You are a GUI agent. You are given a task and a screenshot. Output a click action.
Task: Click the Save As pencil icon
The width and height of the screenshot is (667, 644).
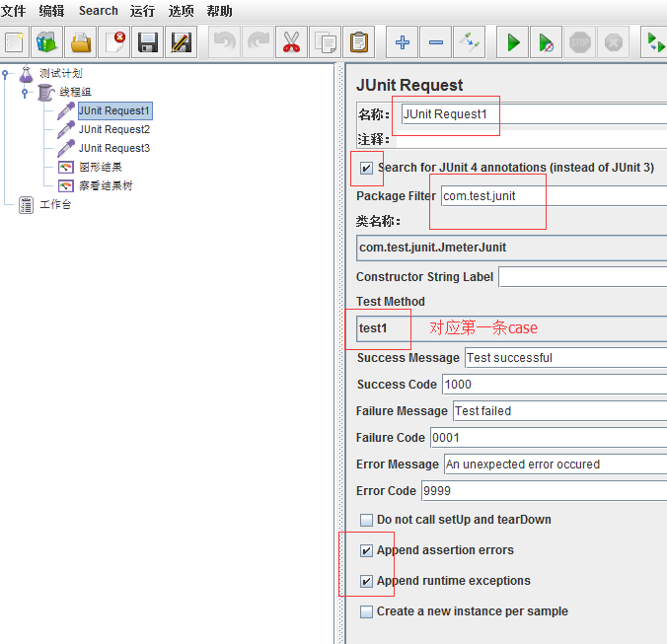(182, 42)
